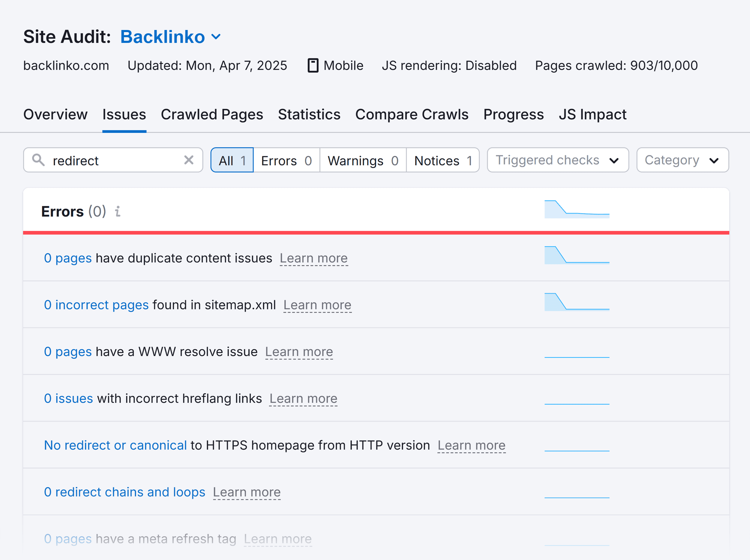Image resolution: width=750 pixels, height=560 pixels.
Task: Select the Issues tab
Action: (x=124, y=115)
